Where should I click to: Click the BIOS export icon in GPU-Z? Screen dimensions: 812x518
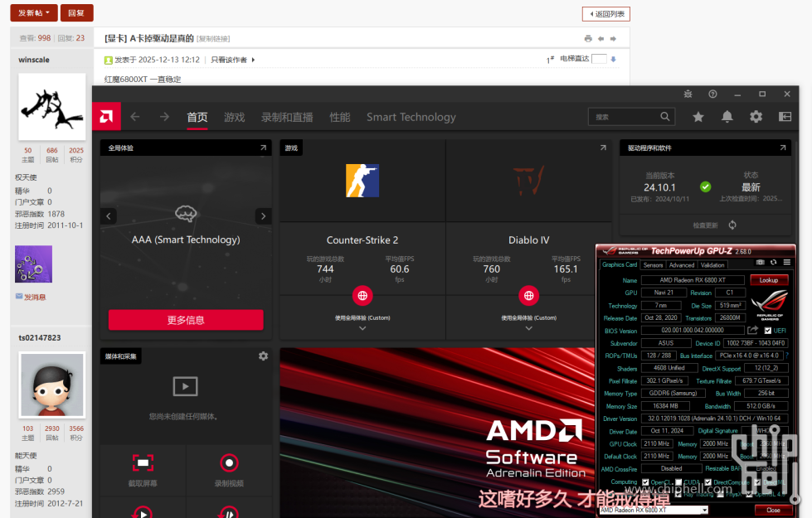[x=752, y=330]
